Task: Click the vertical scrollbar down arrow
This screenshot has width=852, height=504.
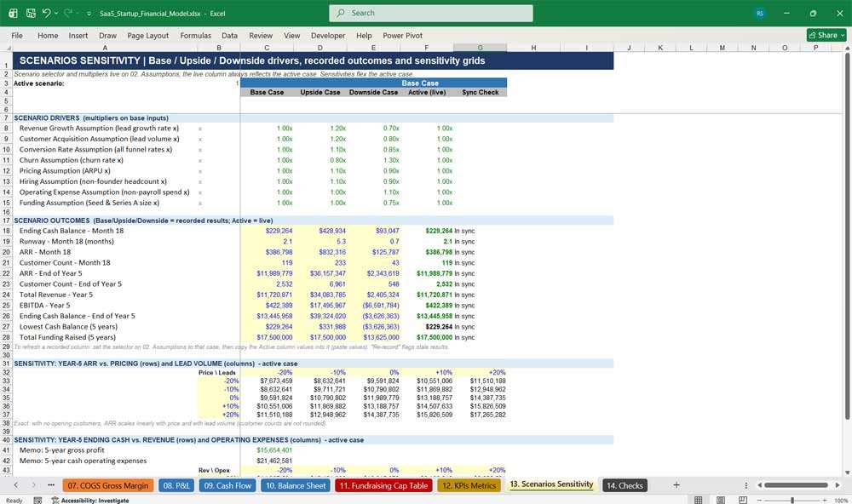Action: 847,472
